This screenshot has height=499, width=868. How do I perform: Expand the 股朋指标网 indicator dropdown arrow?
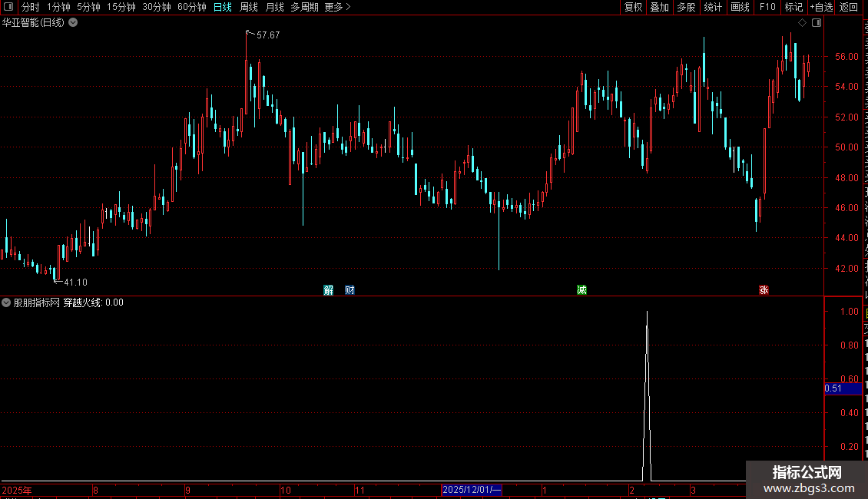tap(6, 302)
